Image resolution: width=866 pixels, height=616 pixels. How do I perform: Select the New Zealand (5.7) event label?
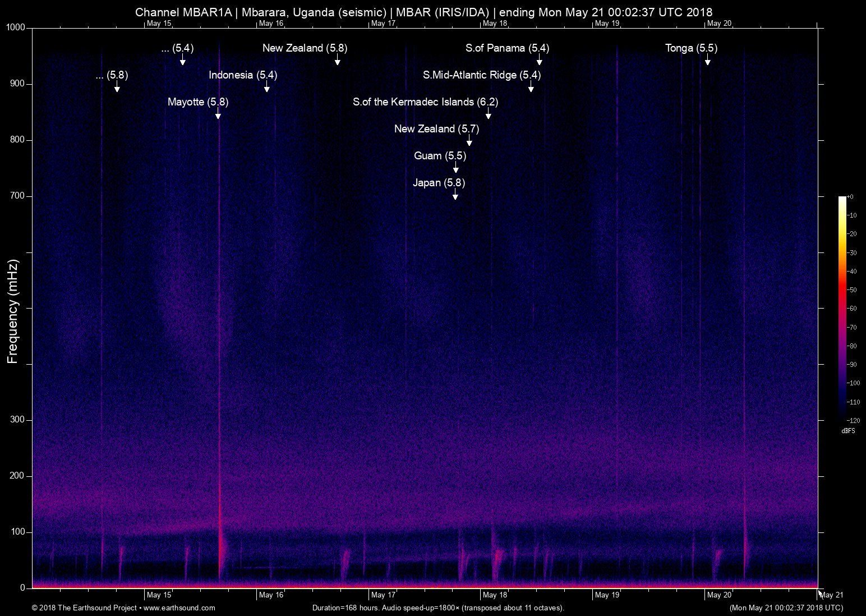[x=436, y=129]
